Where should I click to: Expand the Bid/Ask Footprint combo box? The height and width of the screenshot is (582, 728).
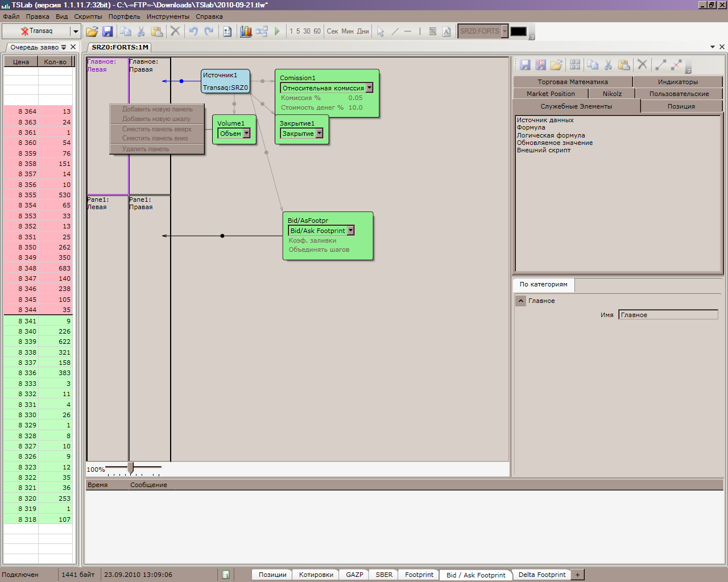pyautogui.click(x=351, y=231)
